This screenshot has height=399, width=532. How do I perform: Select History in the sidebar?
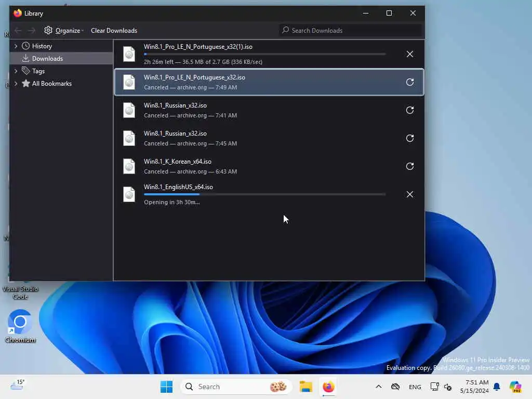click(x=42, y=46)
